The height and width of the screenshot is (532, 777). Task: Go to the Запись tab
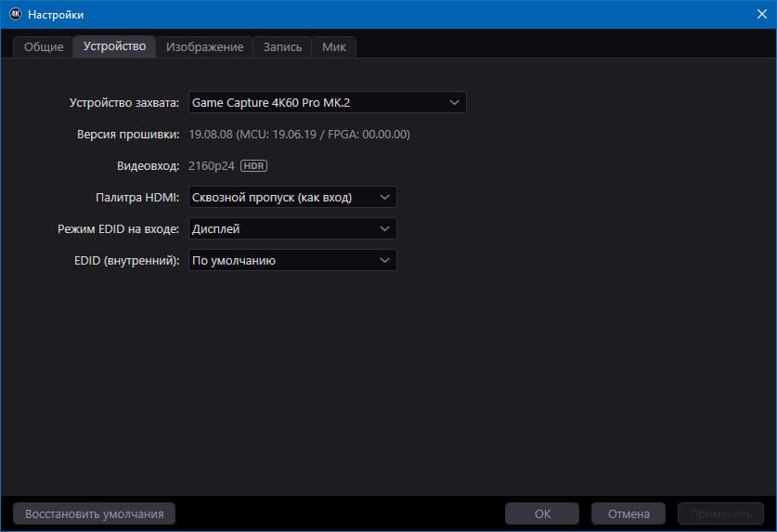[282, 47]
